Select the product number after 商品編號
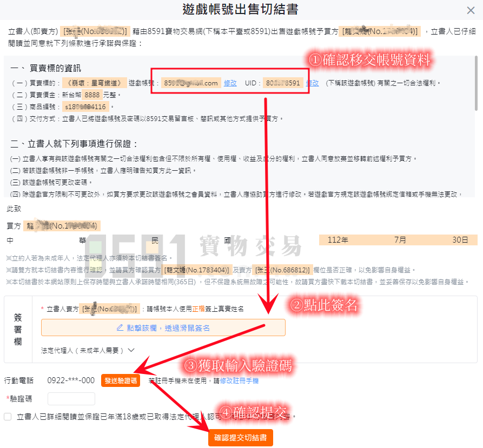483x448 pixels. tap(85, 107)
